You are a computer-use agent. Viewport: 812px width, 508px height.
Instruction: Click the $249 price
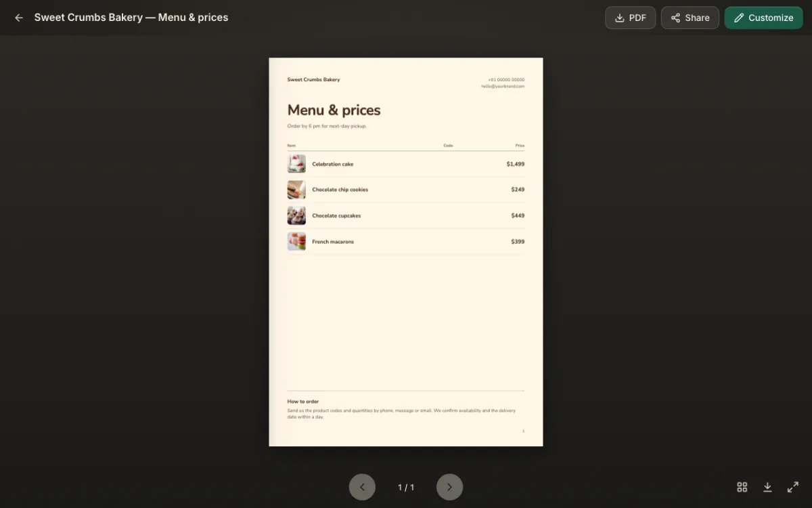[518, 190]
